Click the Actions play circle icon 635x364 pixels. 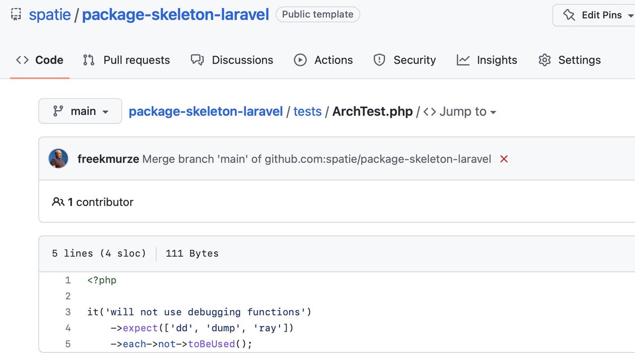click(300, 60)
